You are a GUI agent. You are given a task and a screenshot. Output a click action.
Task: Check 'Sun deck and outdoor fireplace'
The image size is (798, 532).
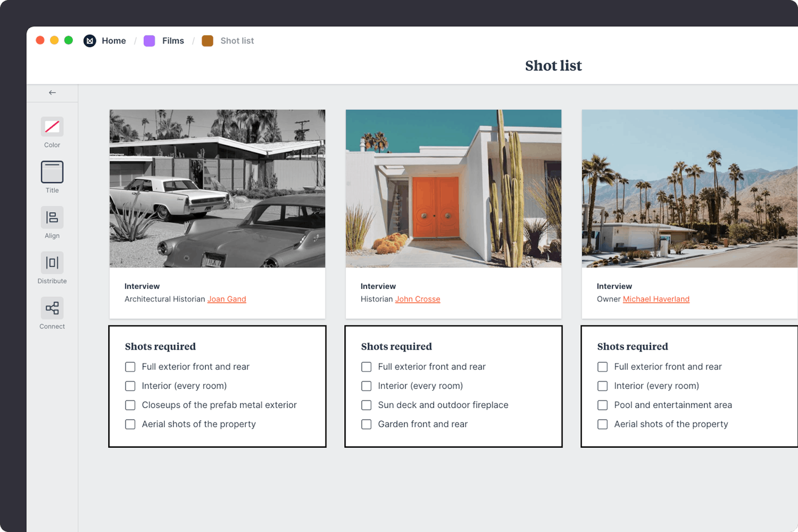tap(366, 405)
